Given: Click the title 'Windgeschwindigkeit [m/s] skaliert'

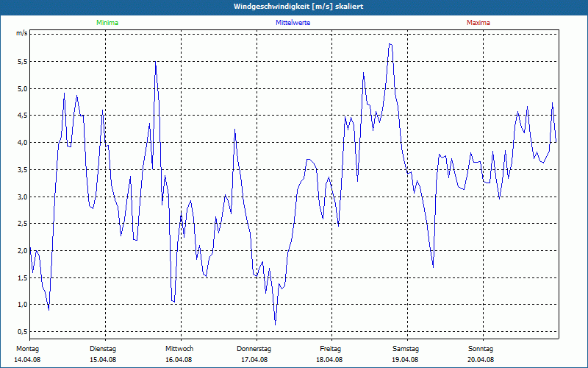Looking at the screenshot, I should click(298, 7).
